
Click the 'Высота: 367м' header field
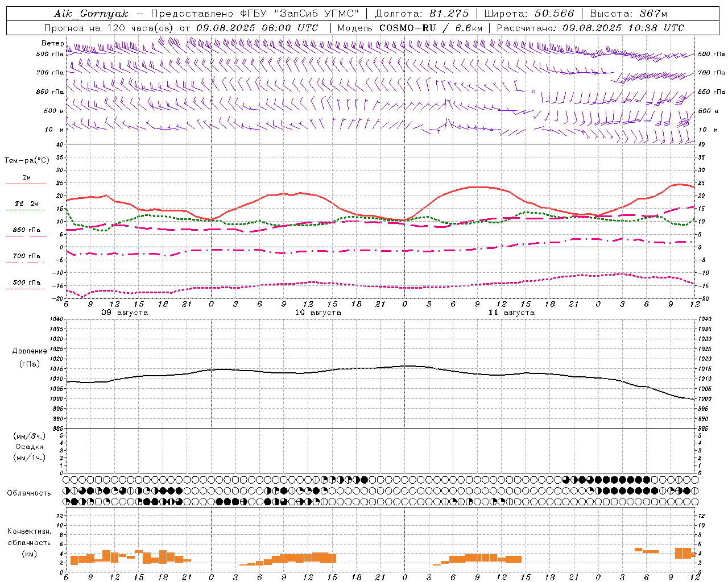(x=628, y=14)
